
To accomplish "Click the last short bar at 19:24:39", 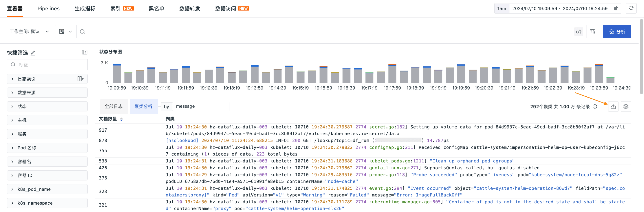I will [610, 80].
